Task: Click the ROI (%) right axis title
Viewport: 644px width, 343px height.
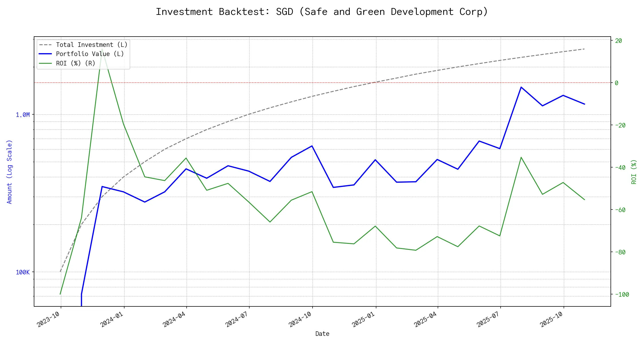Action: [634, 172]
